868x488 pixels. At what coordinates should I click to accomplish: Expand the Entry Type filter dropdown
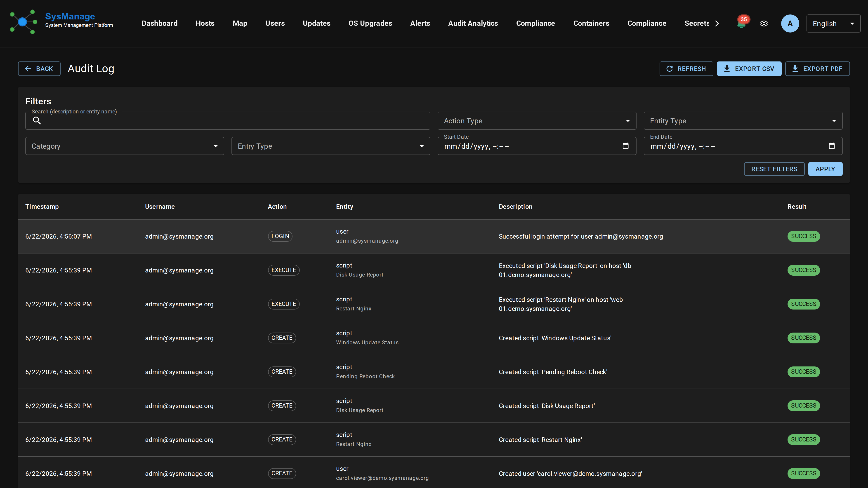click(x=330, y=146)
